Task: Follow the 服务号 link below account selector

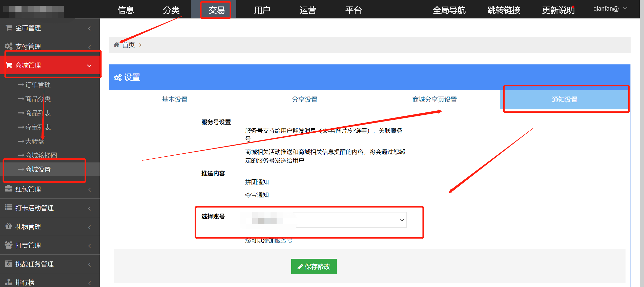Action: pos(284,241)
